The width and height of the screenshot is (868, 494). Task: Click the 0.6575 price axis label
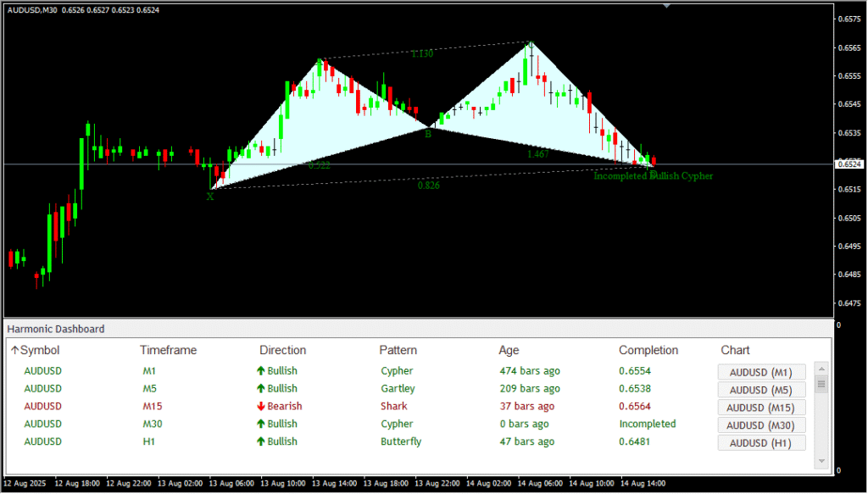(x=849, y=19)
